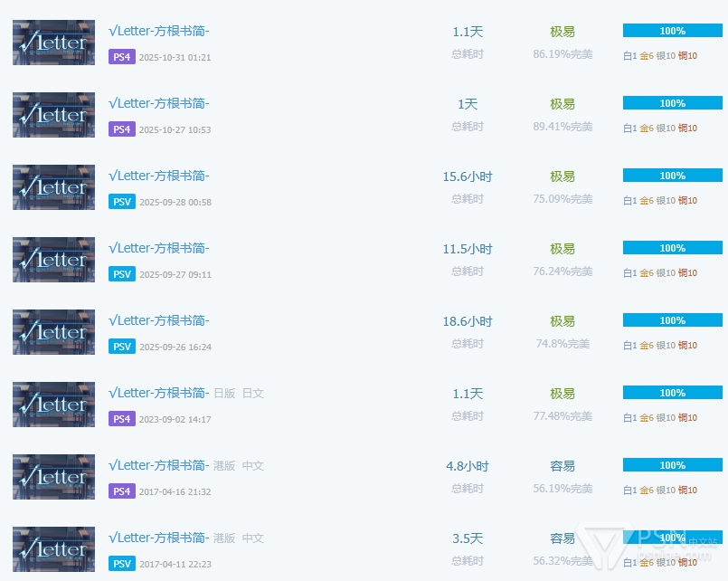Click the PS4 badge dated 2023-09-02

pyautogui.click(x=121, y=419)
